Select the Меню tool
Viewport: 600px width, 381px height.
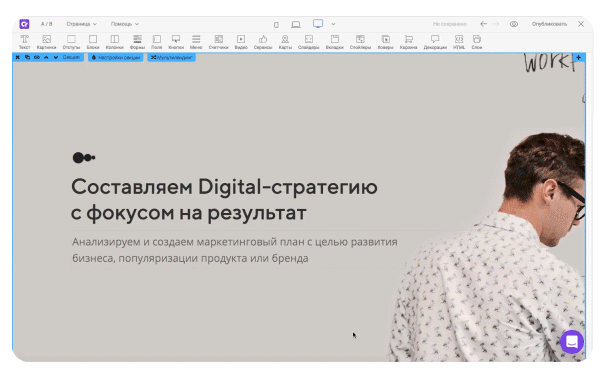click(x=196, y=42)
